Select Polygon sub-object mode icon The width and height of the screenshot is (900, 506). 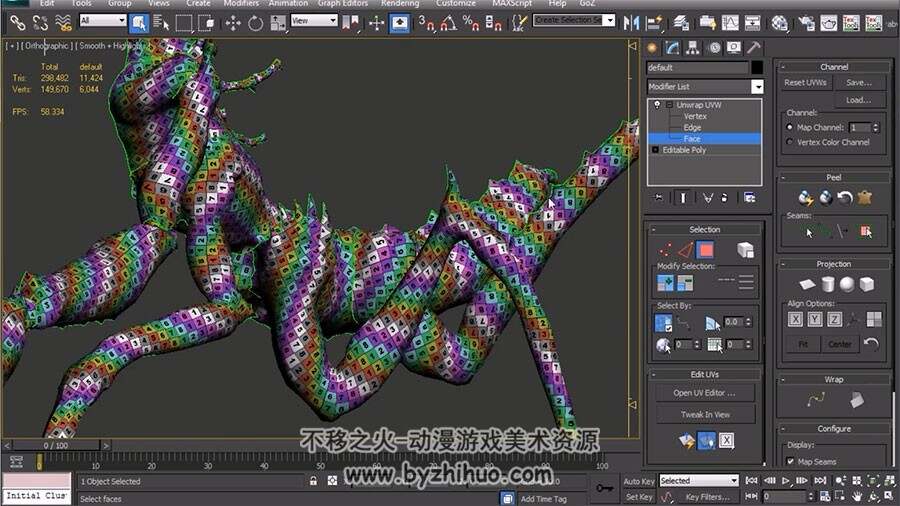pyautogui.click(x=705, y=250)
